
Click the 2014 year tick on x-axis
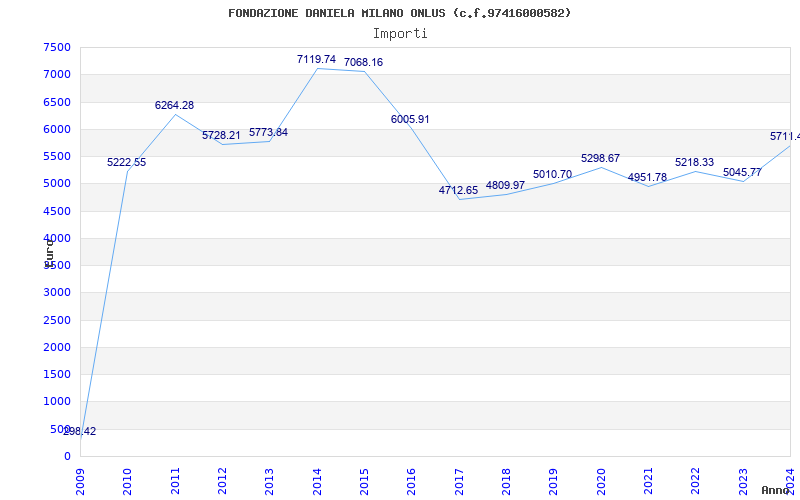[317, 479]
